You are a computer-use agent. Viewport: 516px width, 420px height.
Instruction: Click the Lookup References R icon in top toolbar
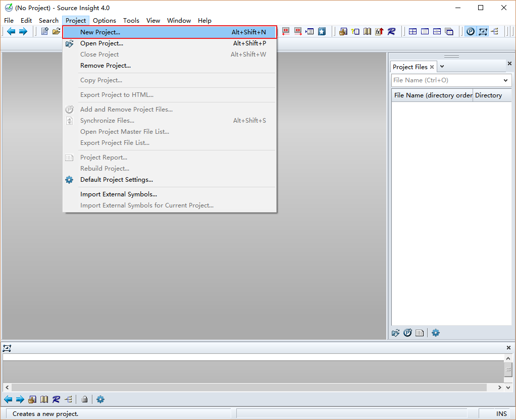(391, 32)
